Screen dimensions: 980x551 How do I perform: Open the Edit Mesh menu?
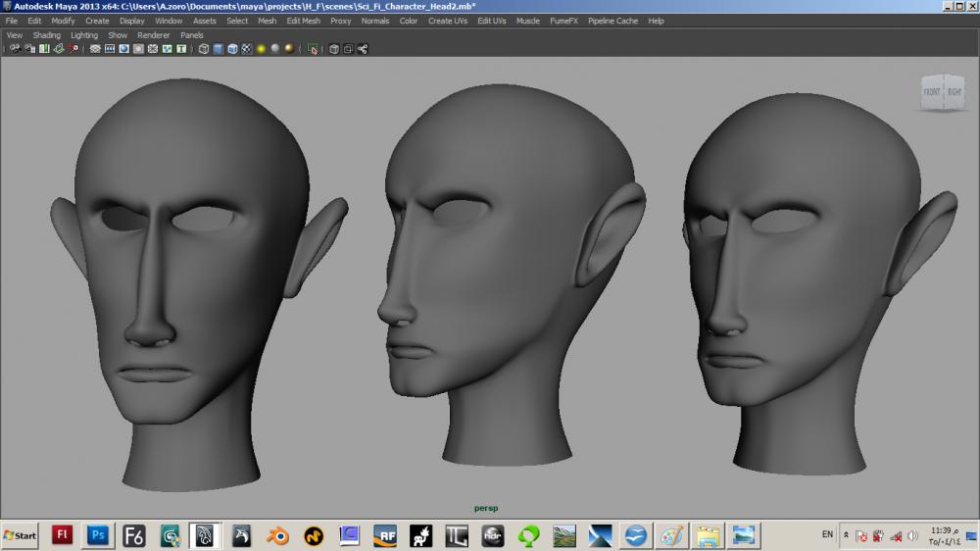click(x=303, y=21)
